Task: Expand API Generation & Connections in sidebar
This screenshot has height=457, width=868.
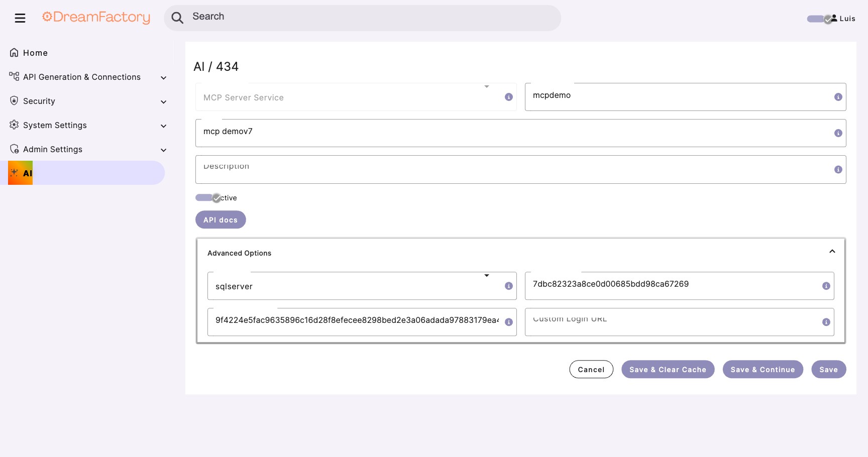Action: [x=163, y=77]
